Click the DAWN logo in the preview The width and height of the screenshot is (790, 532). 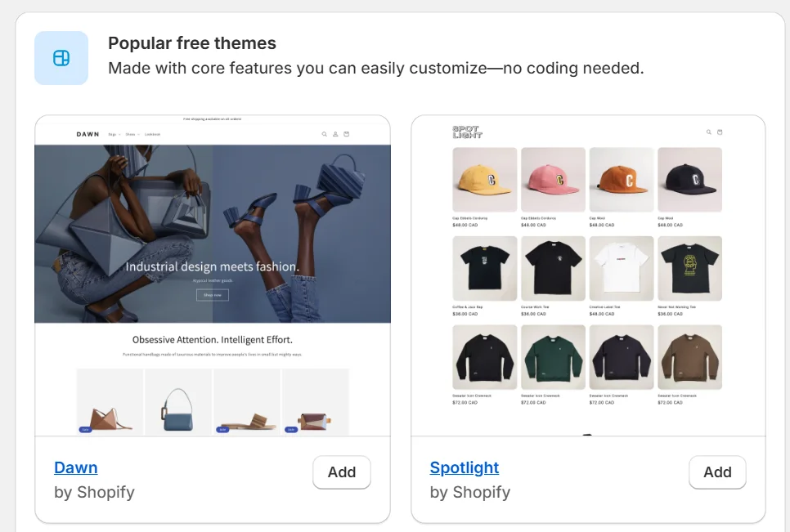[88, 134]
